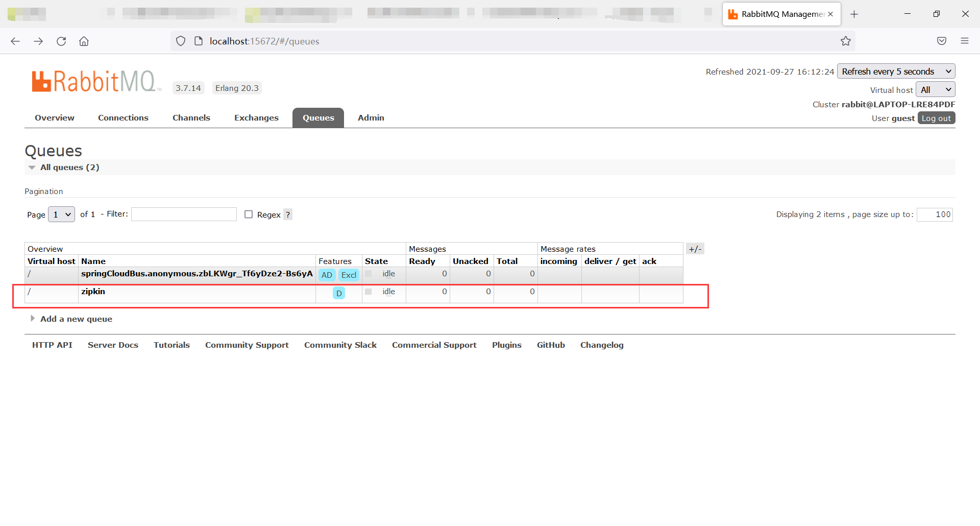Switch to the Overview tab
The image size is (980, 526).
[55, 118]
